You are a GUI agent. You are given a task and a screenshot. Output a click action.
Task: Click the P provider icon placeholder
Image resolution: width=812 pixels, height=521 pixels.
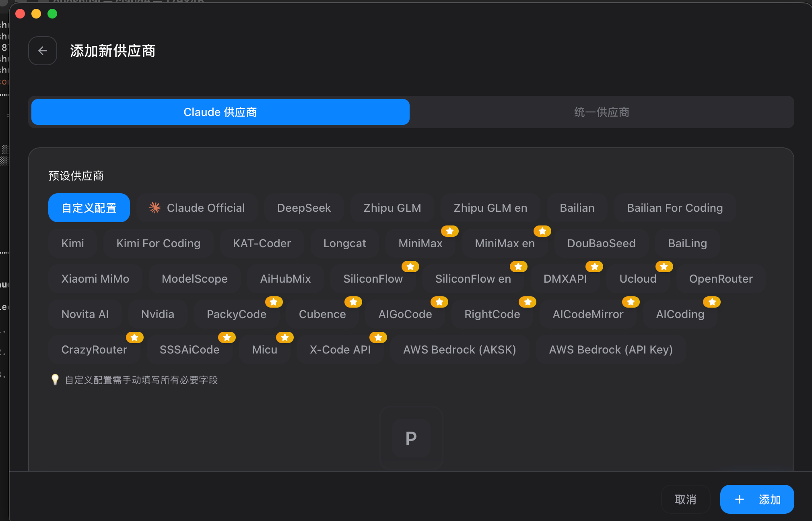411,438
